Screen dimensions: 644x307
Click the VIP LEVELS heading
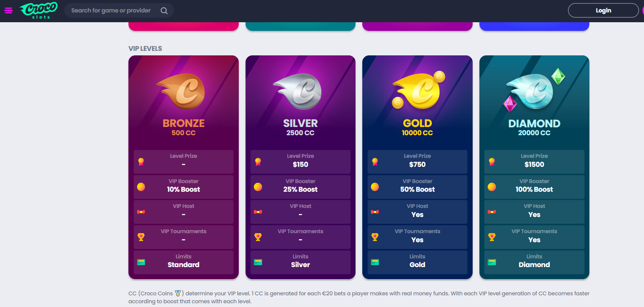145,49
